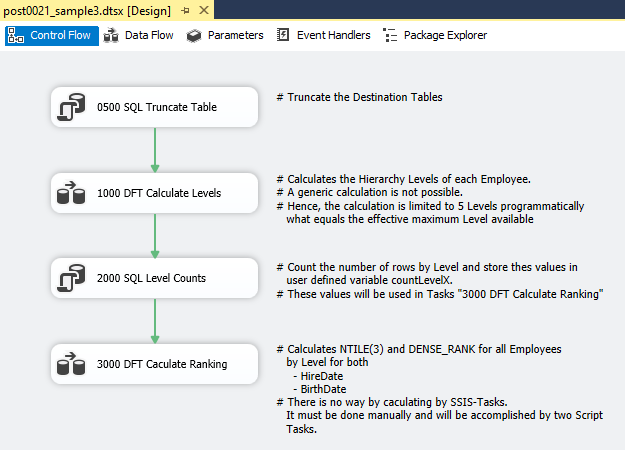Viewport: 625px width, 450px height.
Task: Select the 1000 DFT Calculate Levels task
Action: [155, 193]
